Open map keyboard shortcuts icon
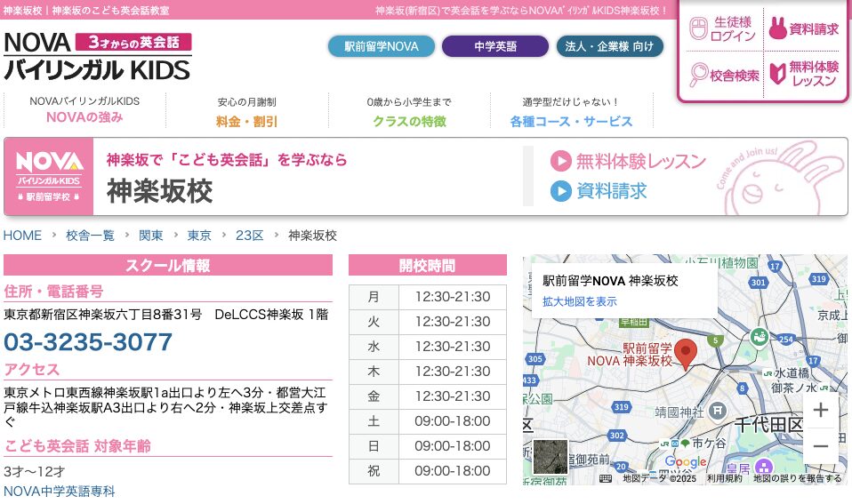Viewport: 852px width, 504px height. 605,478
